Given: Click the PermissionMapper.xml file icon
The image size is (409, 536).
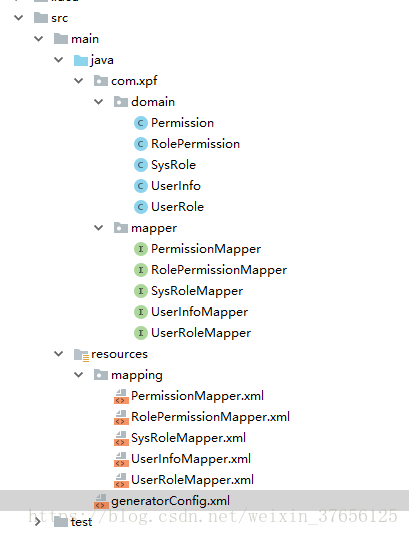Looking at the screenshot, I should [x=121, y=397].
